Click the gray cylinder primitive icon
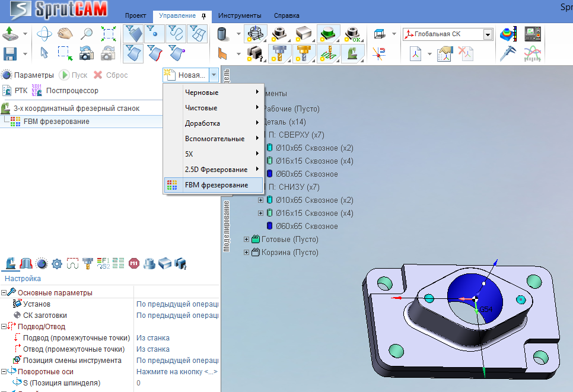This screenshot has width=573, height=392. tap(223, 34)
